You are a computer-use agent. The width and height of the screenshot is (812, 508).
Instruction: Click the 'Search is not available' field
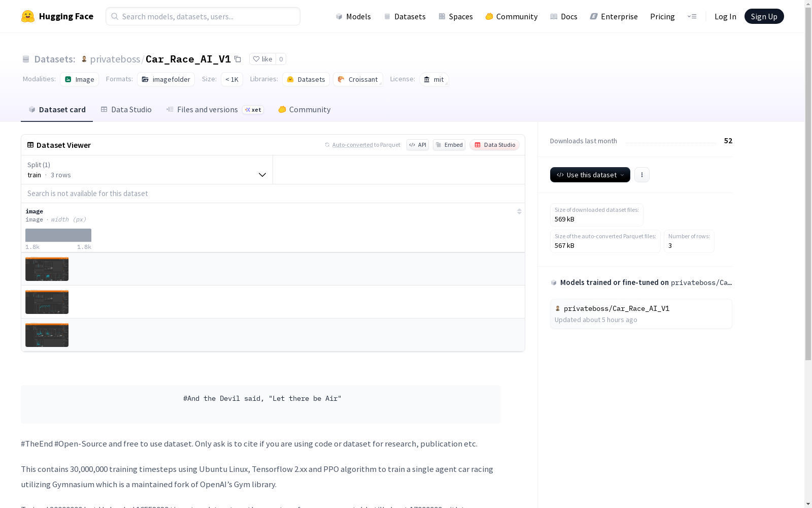pos(273,194)
